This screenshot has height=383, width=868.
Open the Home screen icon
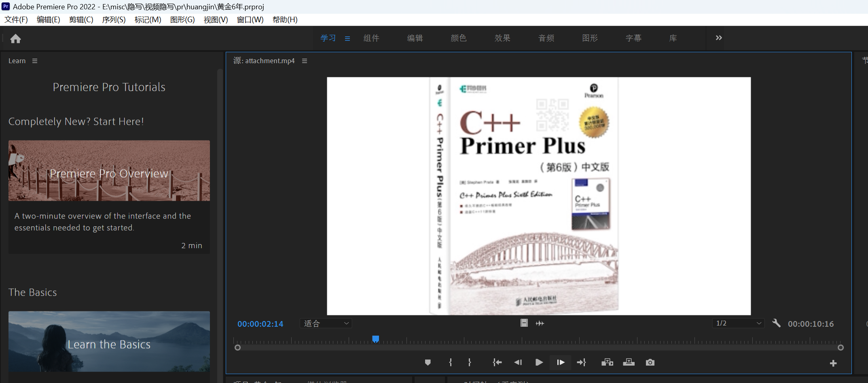pos(15,38)
